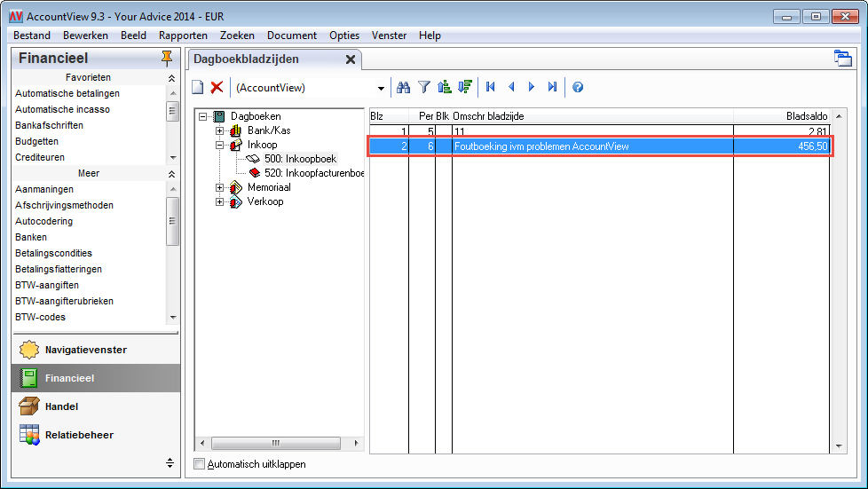Click the Dagboeken root book icon
868x489 pixels.
[x=219, y=116]
